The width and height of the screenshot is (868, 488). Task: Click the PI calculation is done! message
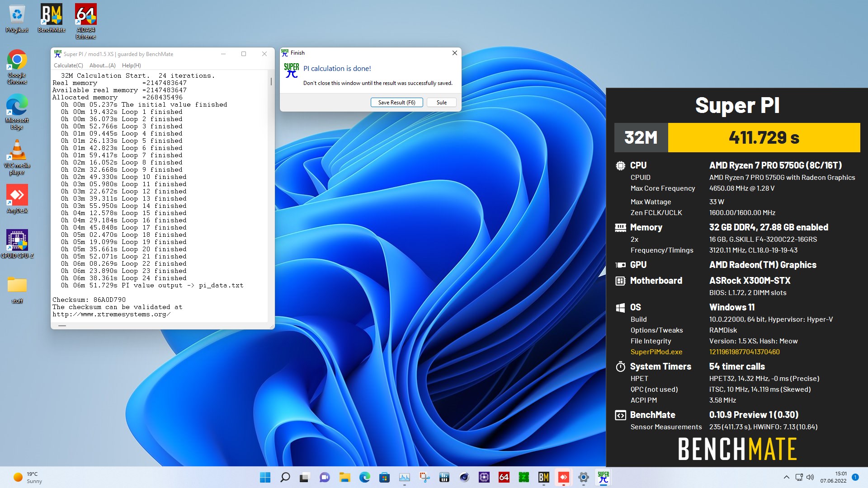tap(337, 69)
